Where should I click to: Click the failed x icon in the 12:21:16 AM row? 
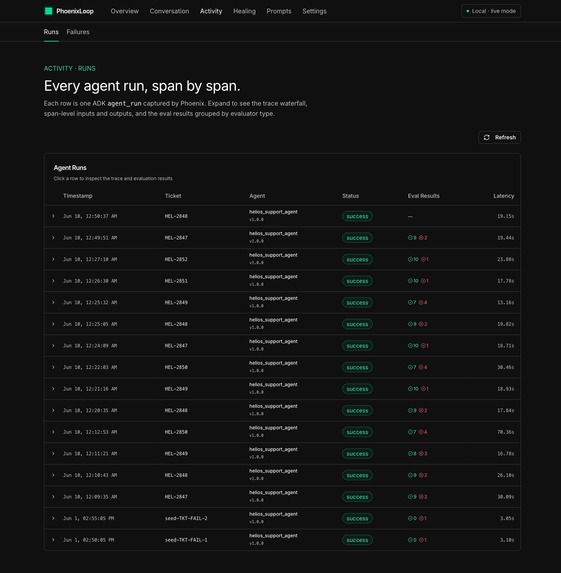click(423, 389)
